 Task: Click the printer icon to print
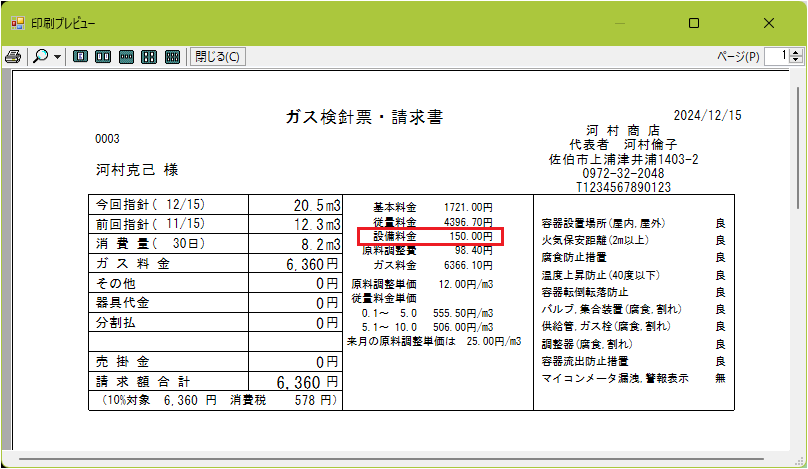pyautogui.click(x=13, y=57)
